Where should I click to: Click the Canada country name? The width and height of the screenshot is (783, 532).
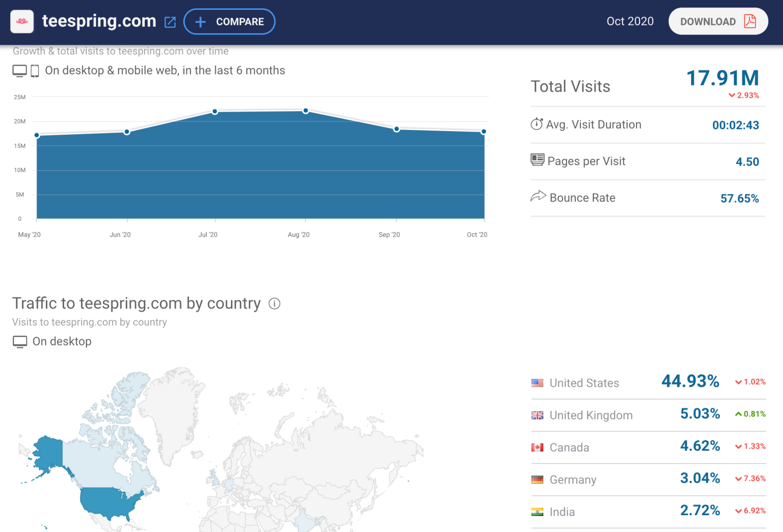coord(569,447)
